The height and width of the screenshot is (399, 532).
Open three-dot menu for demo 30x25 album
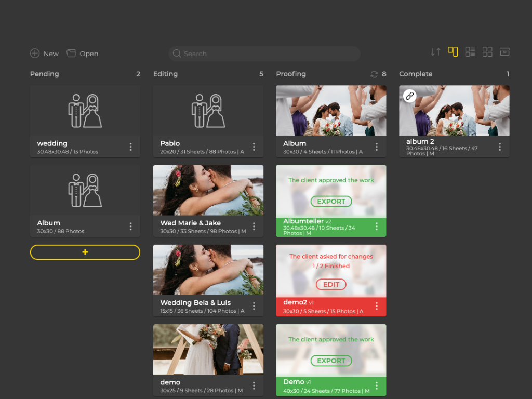[x=254, y=385]
